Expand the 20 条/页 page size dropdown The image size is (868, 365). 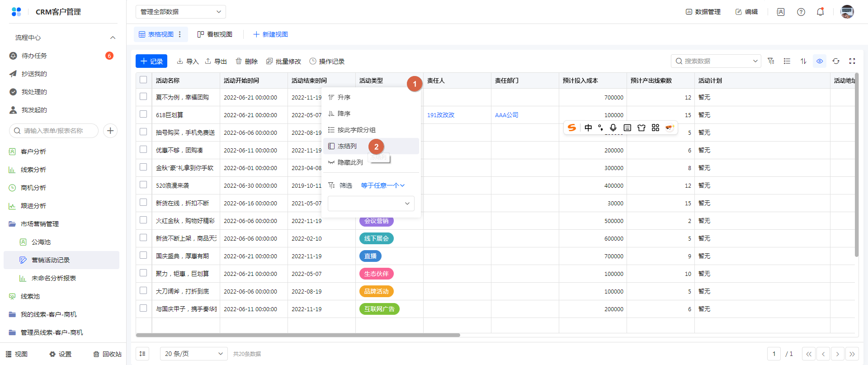pyautogui.click(x=194, y=354)
